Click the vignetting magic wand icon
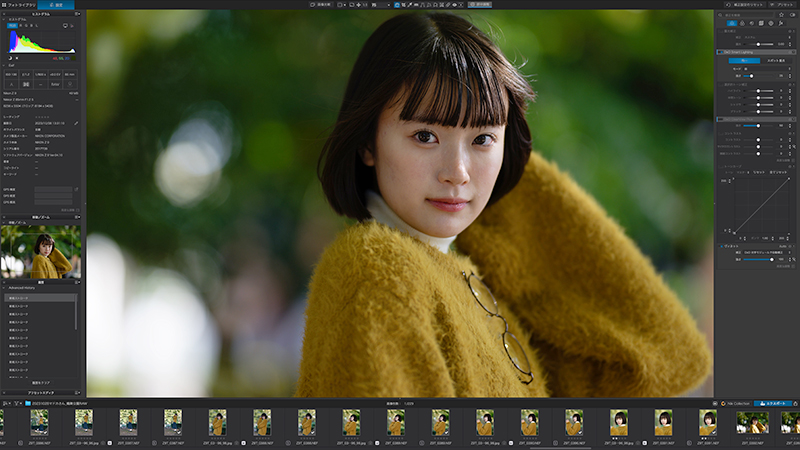800x450 pixels. (x=794, y=260)
